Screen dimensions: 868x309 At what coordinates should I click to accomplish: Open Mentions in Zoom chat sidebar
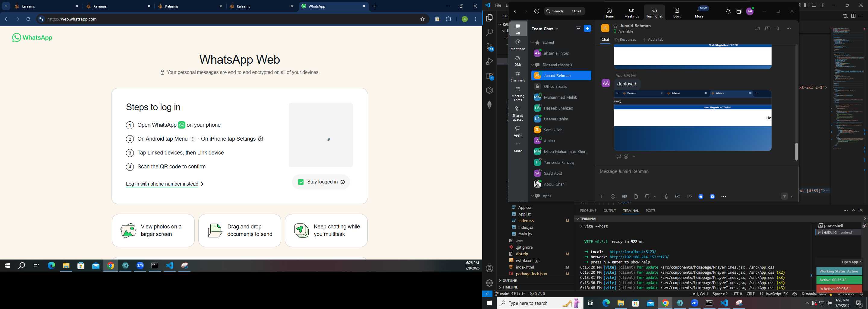[517, 45]
